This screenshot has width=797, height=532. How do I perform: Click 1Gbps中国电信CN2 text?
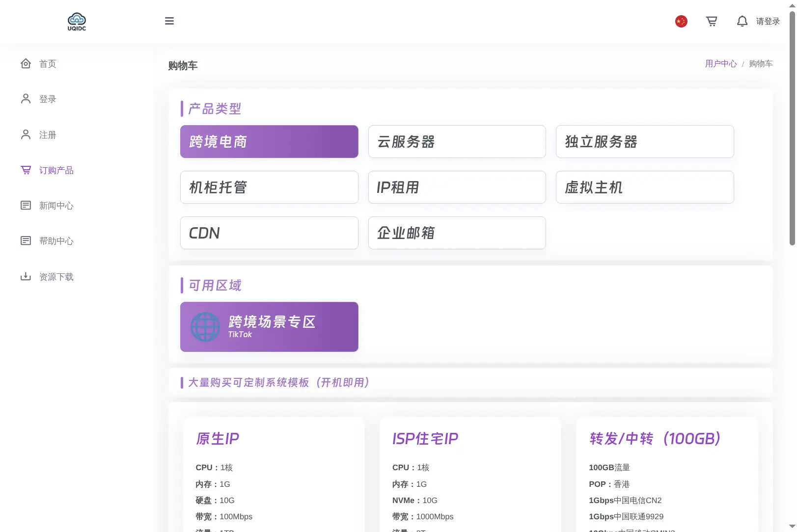625,501
